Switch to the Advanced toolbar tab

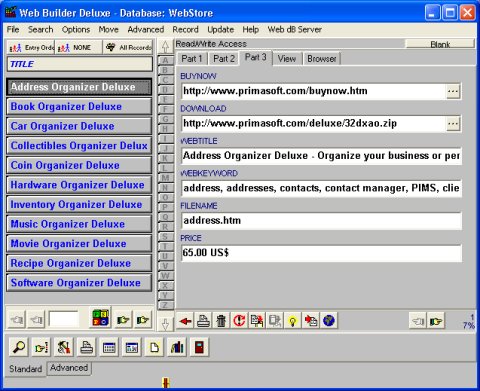point(69,368)
